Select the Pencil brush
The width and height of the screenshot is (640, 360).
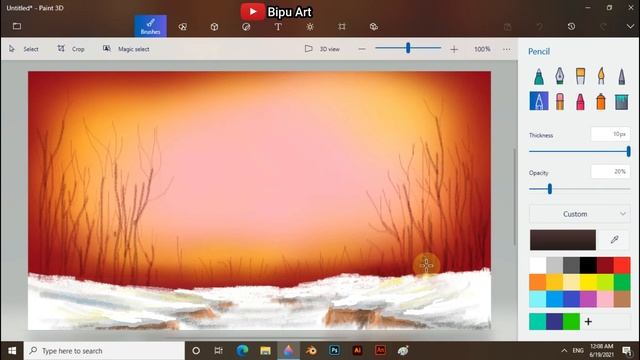539,101
